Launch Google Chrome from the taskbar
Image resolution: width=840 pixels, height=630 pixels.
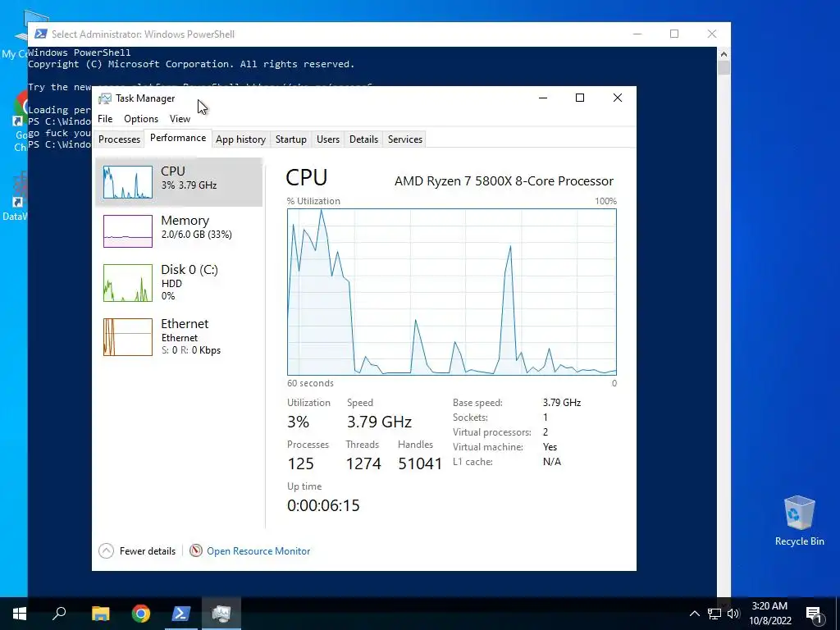pyautogui.click(x=141, y=614)
